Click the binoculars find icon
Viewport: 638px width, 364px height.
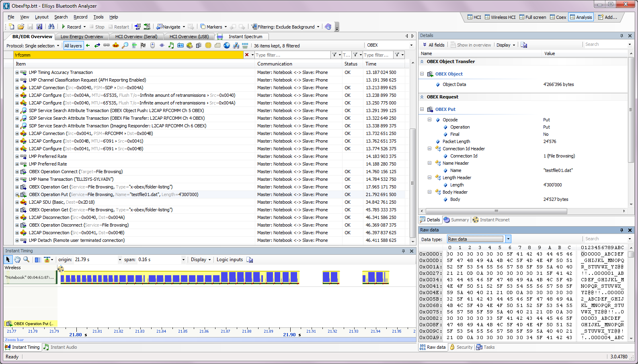click(51, 27)
